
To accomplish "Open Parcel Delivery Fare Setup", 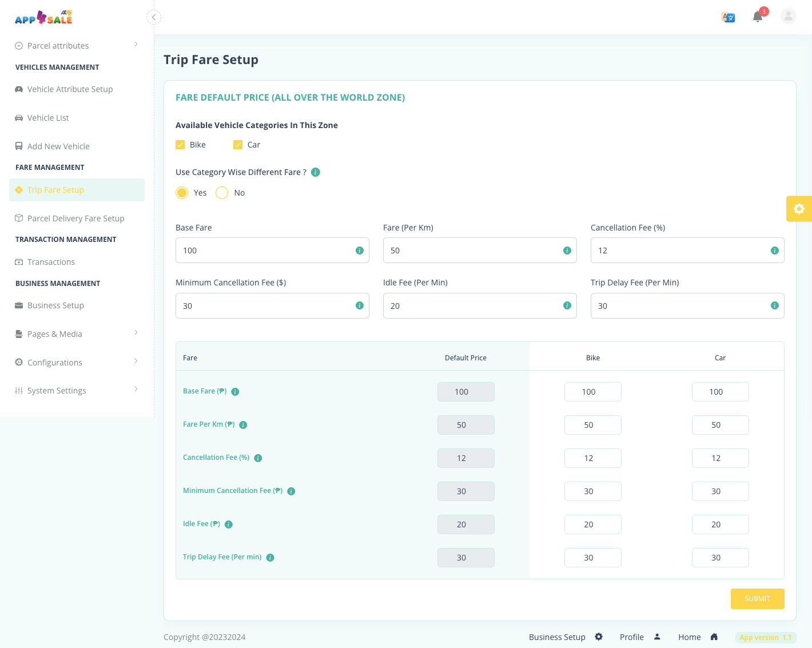I will point(77,218).
